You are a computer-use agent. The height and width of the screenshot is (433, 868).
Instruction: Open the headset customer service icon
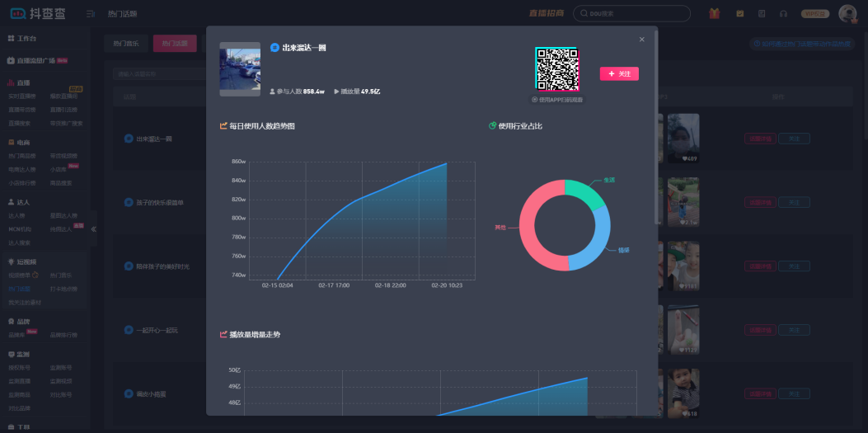coord(782,13)
